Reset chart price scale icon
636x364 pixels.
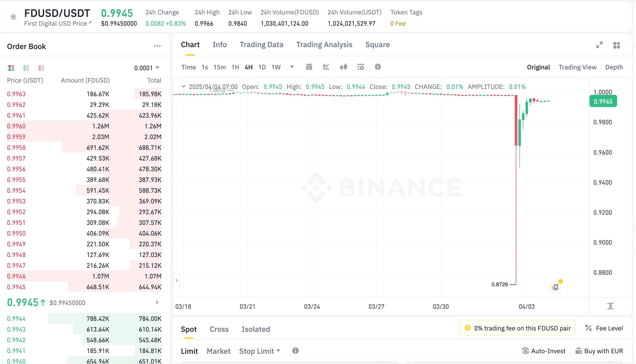coord(611,306)
